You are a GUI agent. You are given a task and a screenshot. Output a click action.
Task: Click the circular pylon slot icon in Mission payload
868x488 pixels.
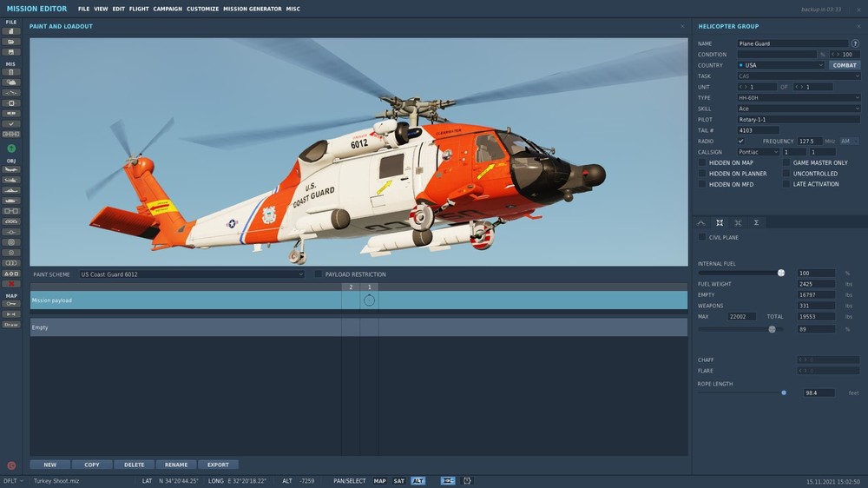(369, 300)
